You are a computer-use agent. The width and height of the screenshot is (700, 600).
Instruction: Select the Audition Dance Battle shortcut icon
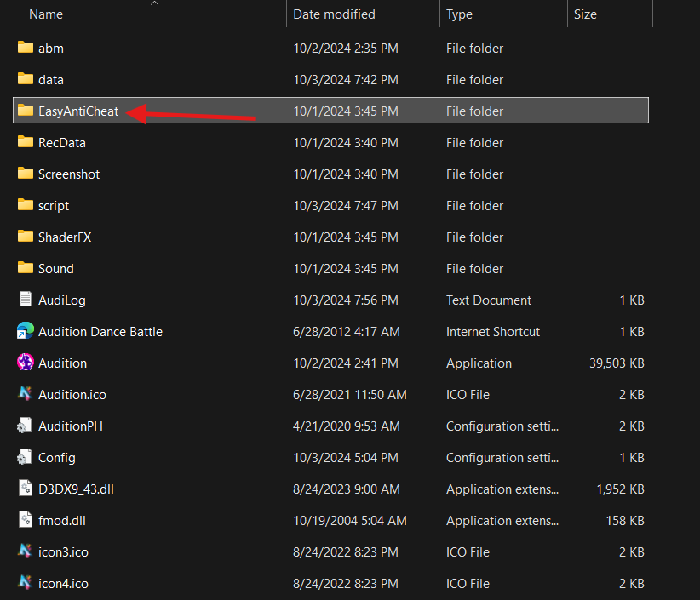25,331
